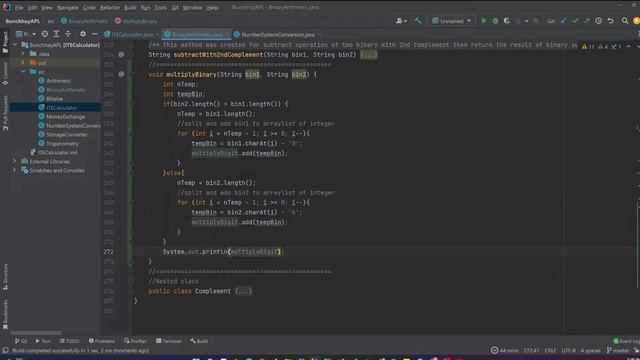640x360 pixels.
Task: Open the Unnamed run configuration dropdown
Action: tap(451, 20)
